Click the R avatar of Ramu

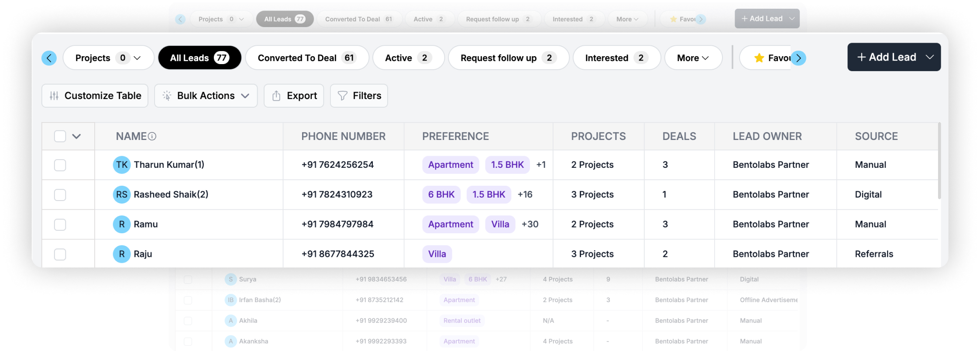tap(122, 224)
